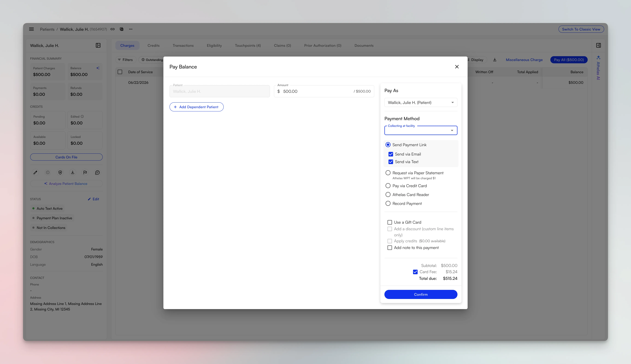Image resolution: width=631 pixels, height=364 pixels.
Task: Check Add note to this payment
Action: coord(390,248)
